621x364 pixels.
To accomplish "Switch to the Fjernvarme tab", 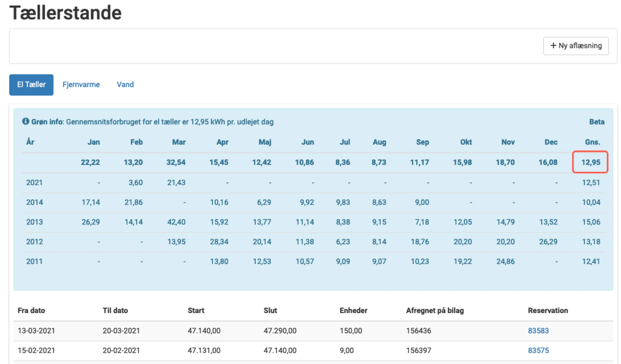I will click(x=81, y=85).
